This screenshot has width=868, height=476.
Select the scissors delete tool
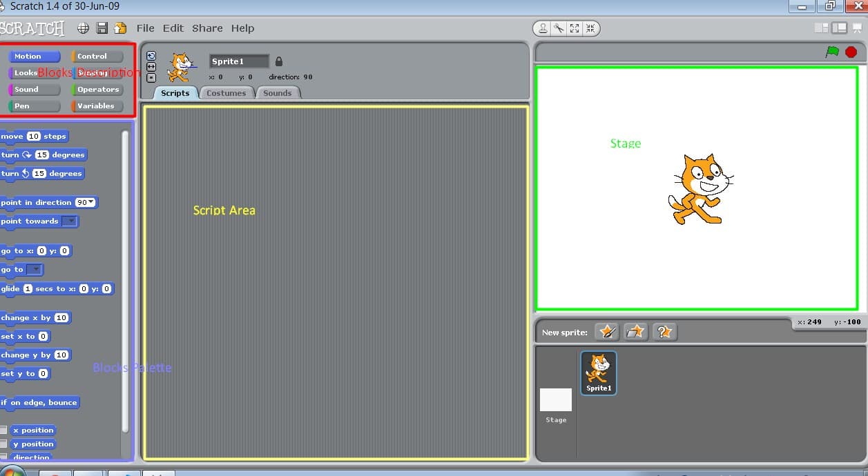(559, 28)
